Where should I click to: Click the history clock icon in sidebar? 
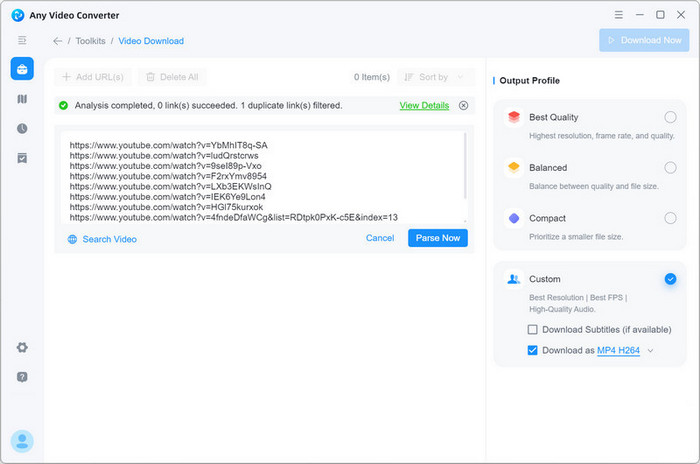point(22,129)
